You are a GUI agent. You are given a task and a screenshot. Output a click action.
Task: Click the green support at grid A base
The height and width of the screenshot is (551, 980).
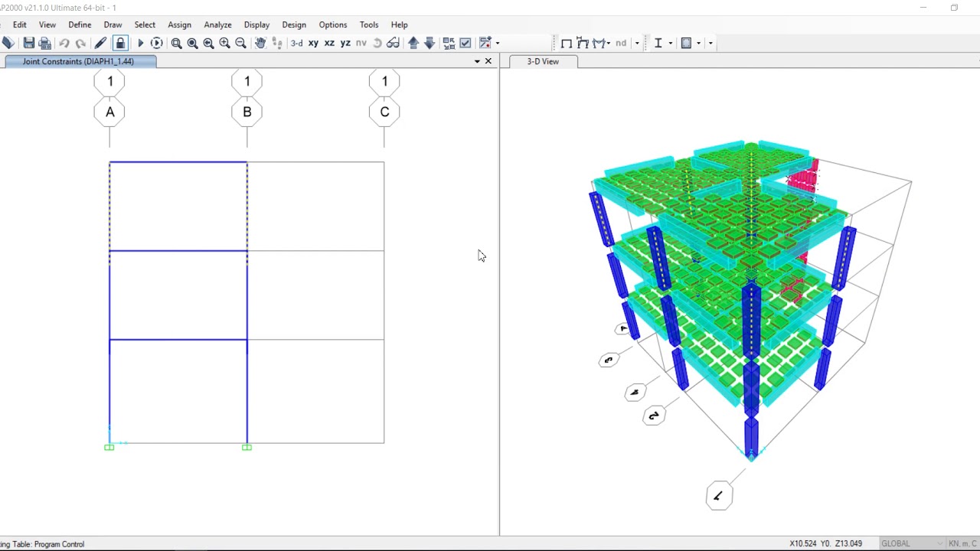pyautogui.click(x=109, y=447)
